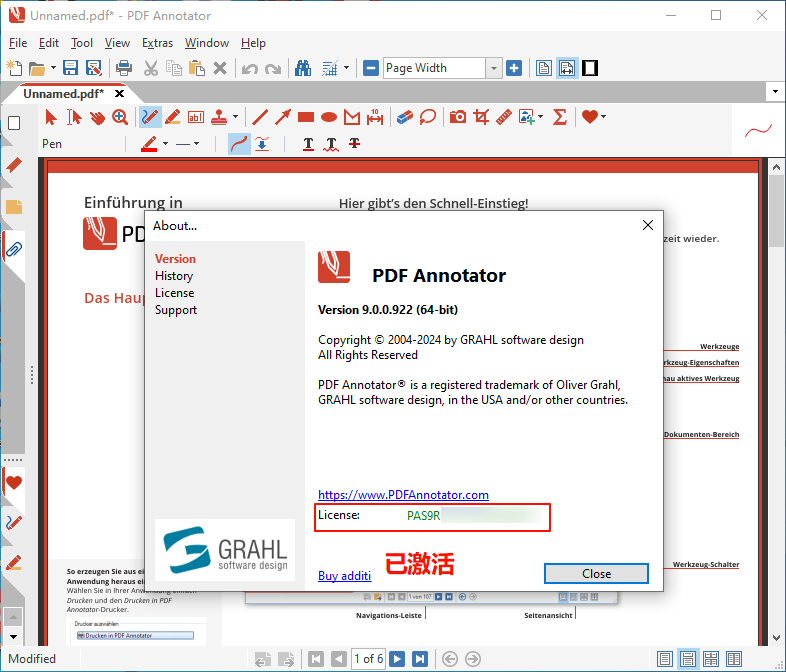Select the Pan hand tool
This screenshot has width=786, height=672.
(x=97, y=117)
